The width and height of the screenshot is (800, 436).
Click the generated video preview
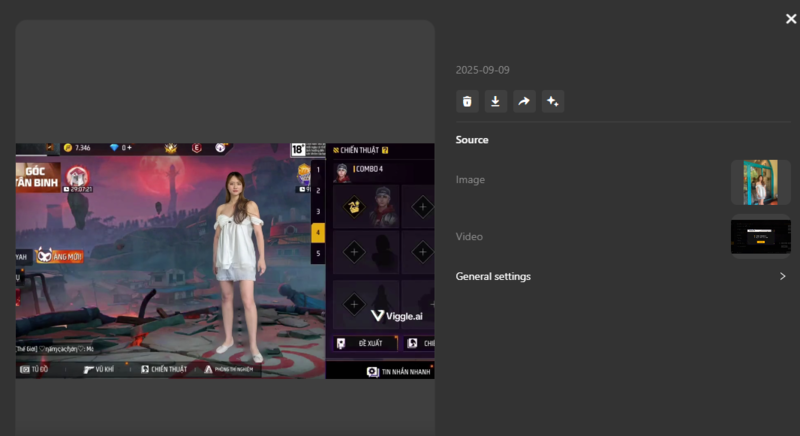point(225,261)
